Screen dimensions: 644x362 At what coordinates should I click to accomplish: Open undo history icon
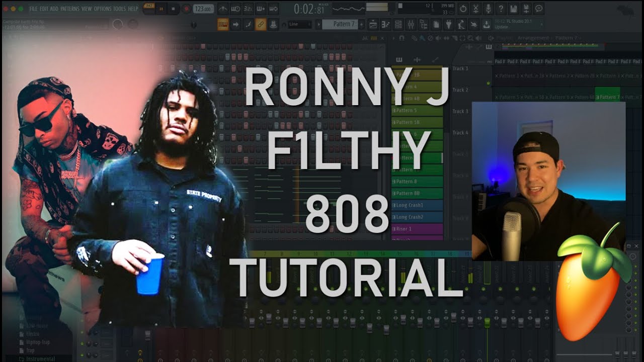click(463, 9)
